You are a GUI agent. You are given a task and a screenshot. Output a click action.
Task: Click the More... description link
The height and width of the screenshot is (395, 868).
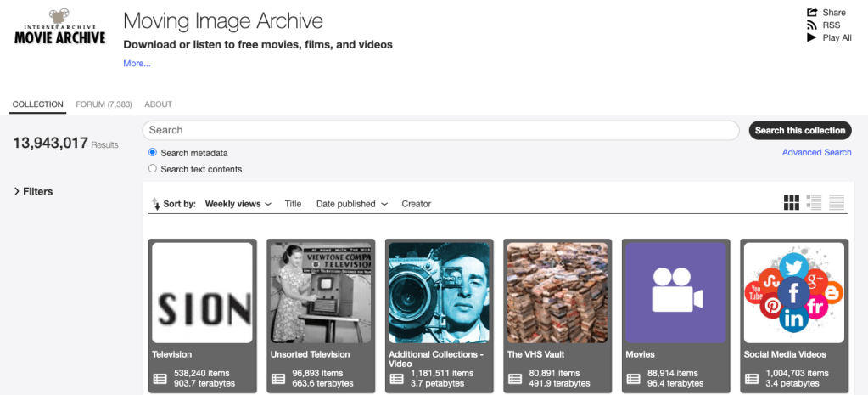tap(137, 64)
